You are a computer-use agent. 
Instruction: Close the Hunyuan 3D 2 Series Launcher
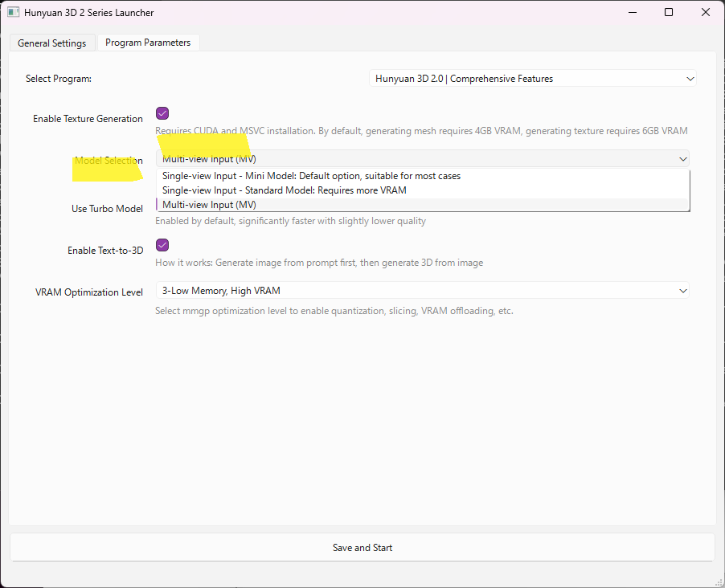pyautogui.click(x=705, y=13)
